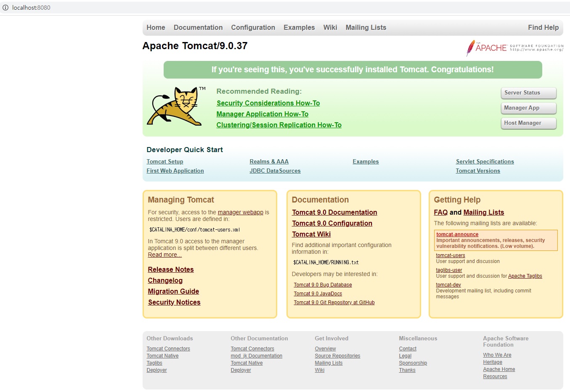Follow the manager webapp link
The image size is (570, 392).
point(241,212)
